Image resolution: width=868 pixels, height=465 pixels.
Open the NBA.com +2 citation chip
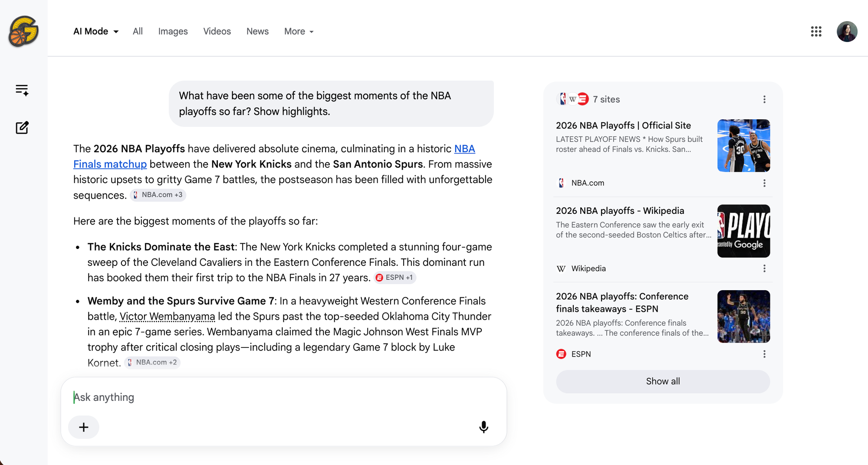coord(152,363)
